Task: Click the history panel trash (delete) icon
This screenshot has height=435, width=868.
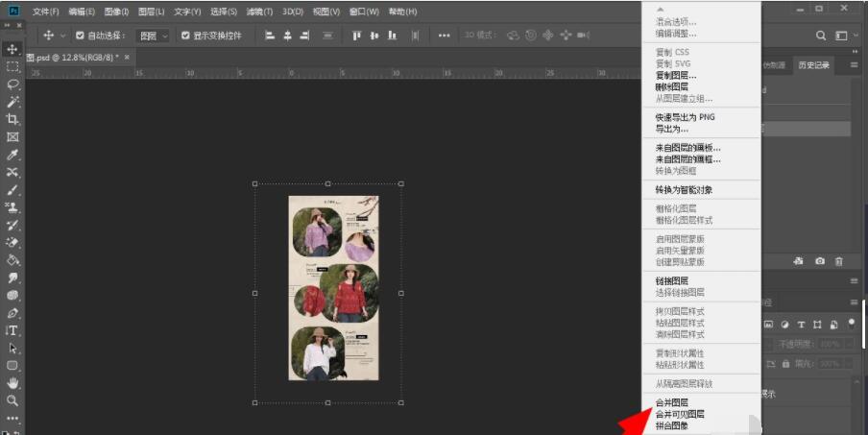Action: (838, 261)
